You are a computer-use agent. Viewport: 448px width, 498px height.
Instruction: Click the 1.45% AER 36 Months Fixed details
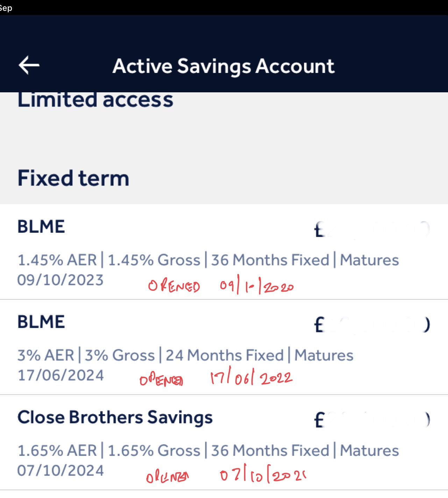pyautogui.click(x=208, y=260)
